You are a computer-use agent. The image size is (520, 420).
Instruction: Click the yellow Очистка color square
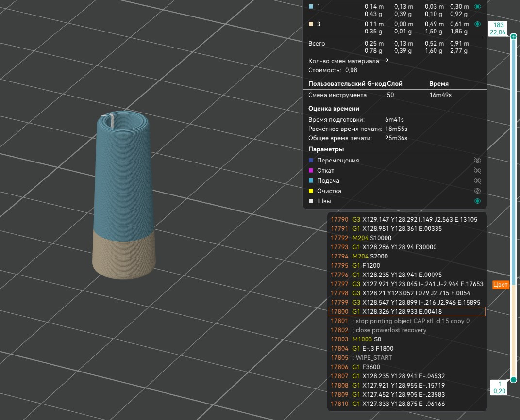pyautogui.click(x=311, y=191)
